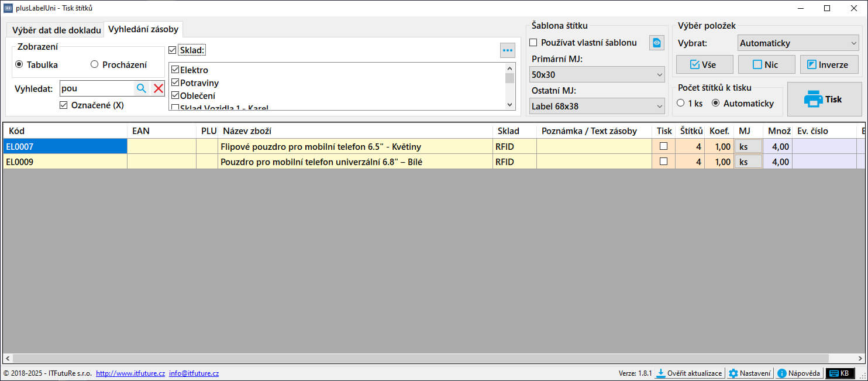This screenshot has width=868, height=381.
Task: Uncheck the Označené (X) checkbox
Action: coord(64,105)
